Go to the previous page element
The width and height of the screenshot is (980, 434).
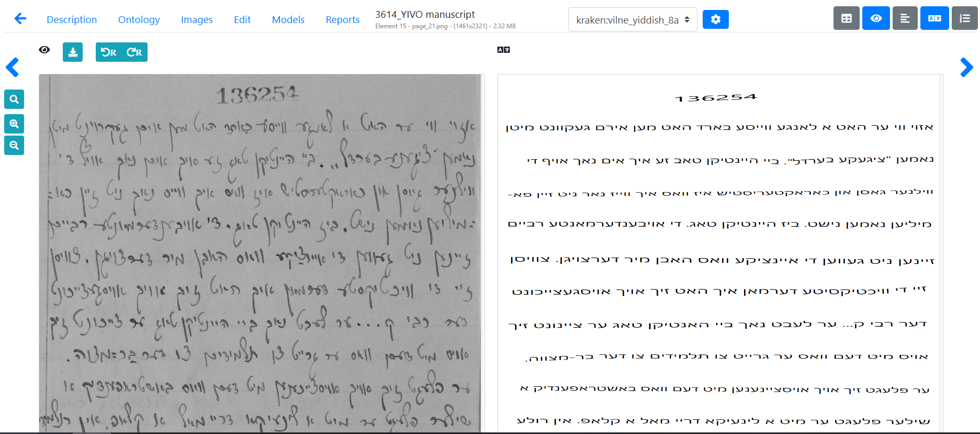pos(13,68)
